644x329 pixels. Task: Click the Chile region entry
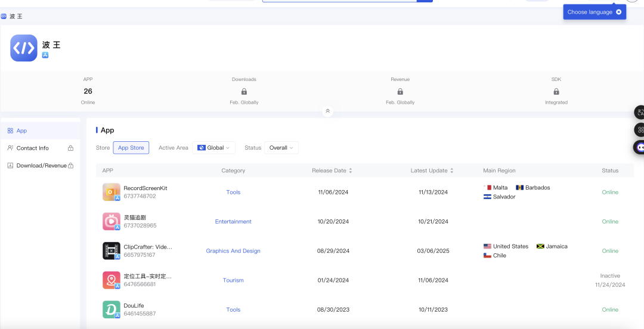point(495,256)
